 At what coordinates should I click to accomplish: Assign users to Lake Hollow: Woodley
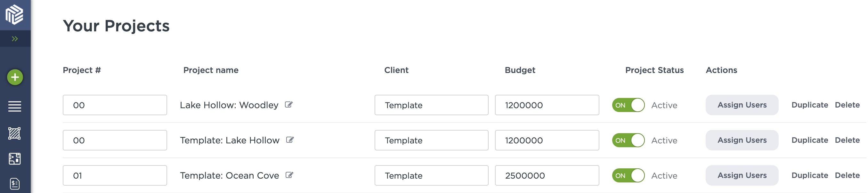pyautogui.click(x=742, y=105)
